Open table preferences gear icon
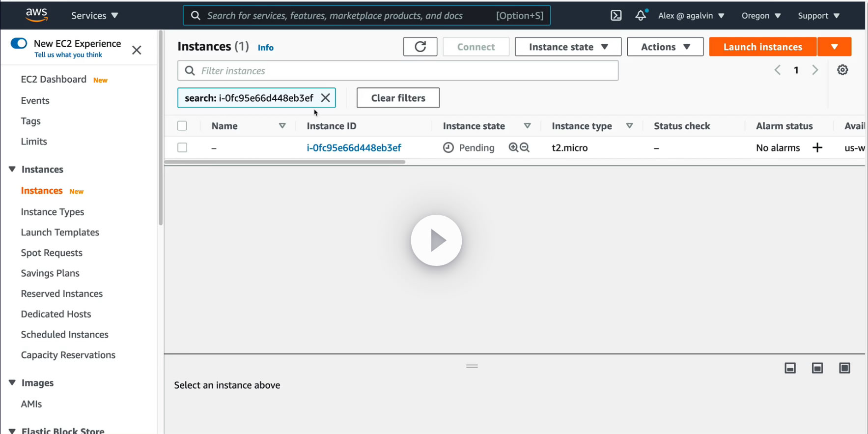The height and width of the screenshot is (434, 868). [842, 70]
